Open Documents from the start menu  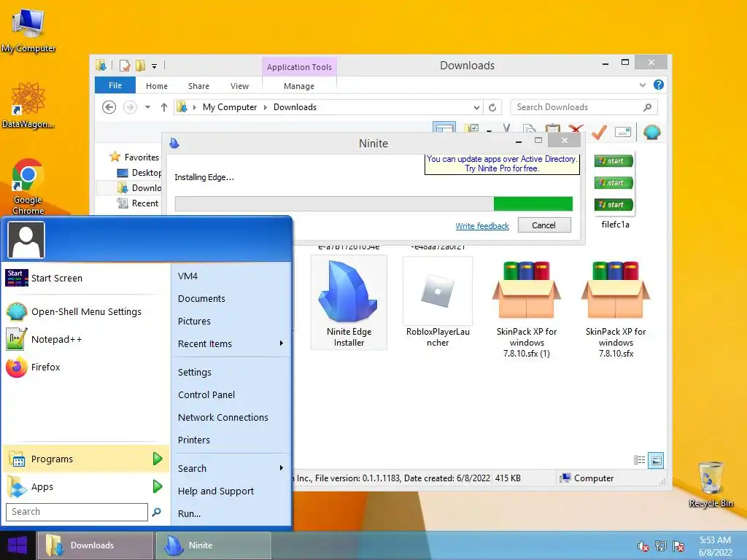pyautogui.click(x=231, y=298)
